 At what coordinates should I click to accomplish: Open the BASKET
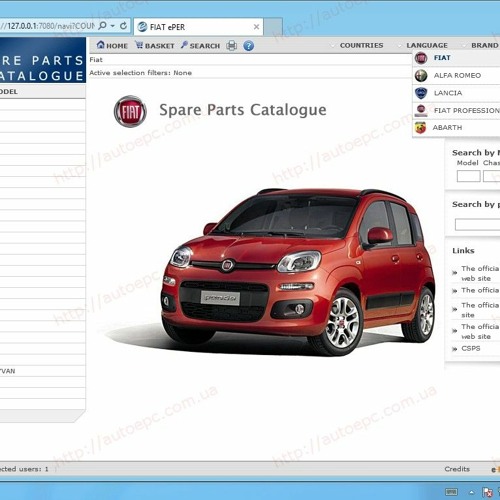point(155,45)
